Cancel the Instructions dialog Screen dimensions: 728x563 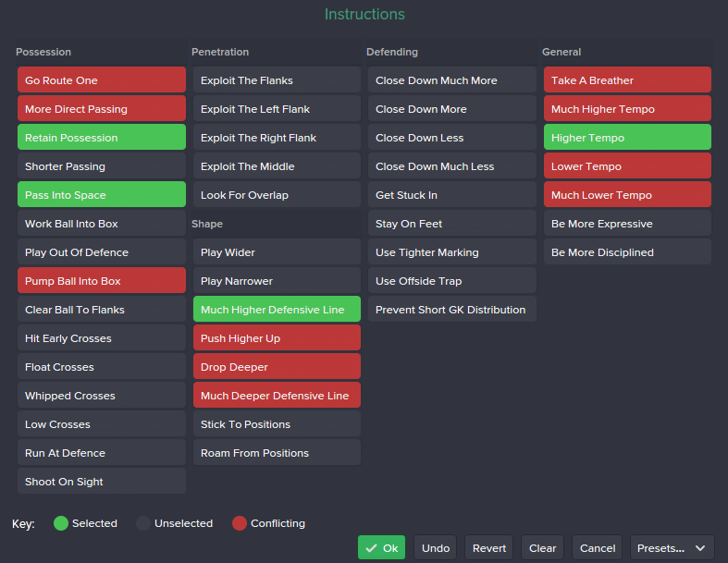pyautogui.click(x=597, y=547)
